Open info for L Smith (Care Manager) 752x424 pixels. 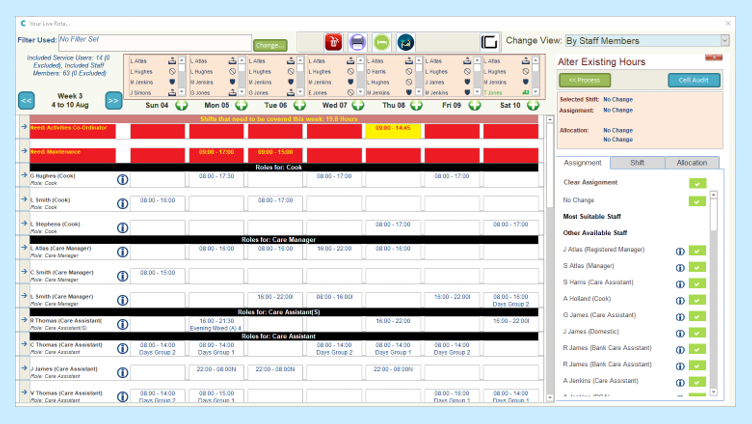[123, 300]
